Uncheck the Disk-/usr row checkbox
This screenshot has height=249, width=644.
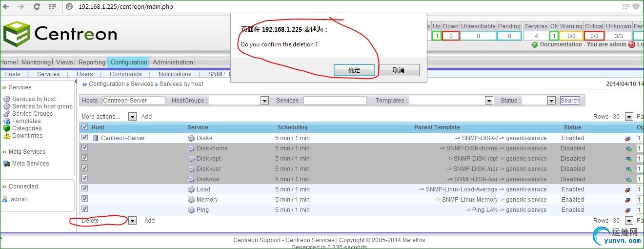(84, 168)
